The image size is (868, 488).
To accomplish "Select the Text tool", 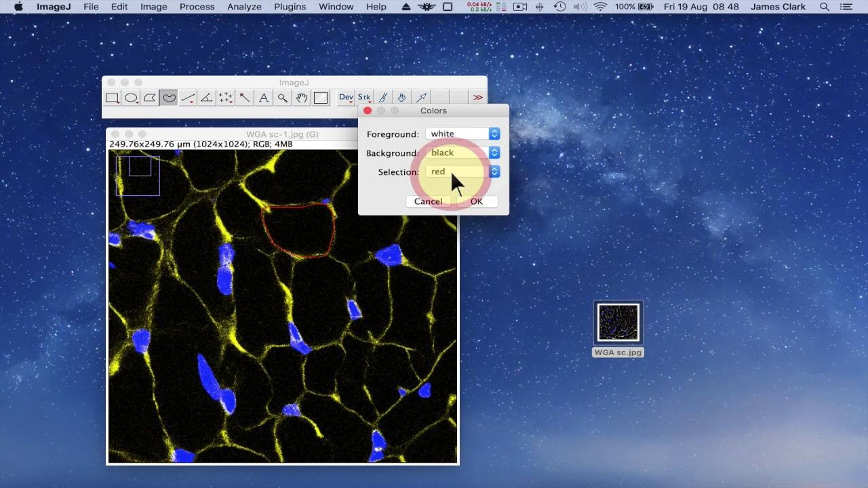I will [x=264, y=98].
